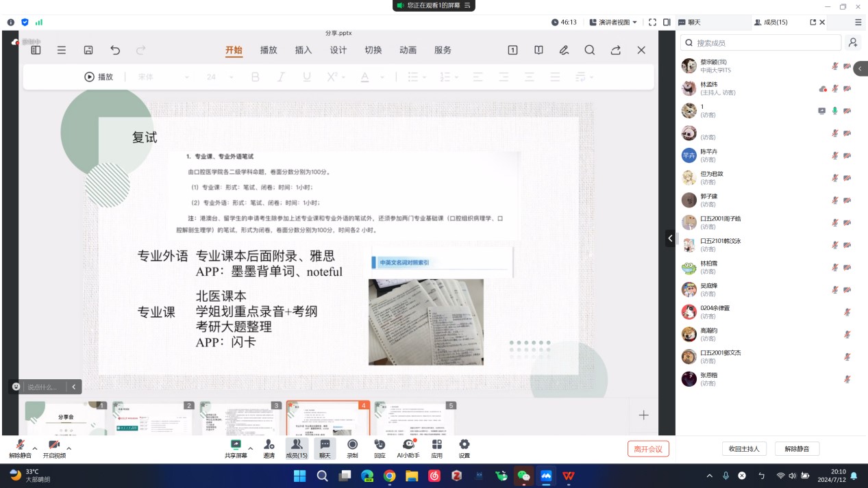Open the 演讲者视图 view dropdown

(613, 22)
